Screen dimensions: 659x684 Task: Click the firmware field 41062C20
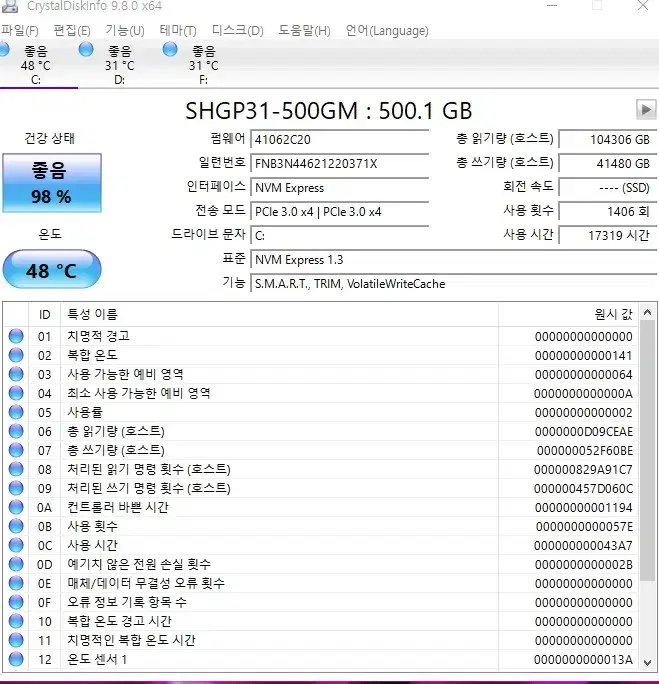pyautogui.click(x=339, y=140)
